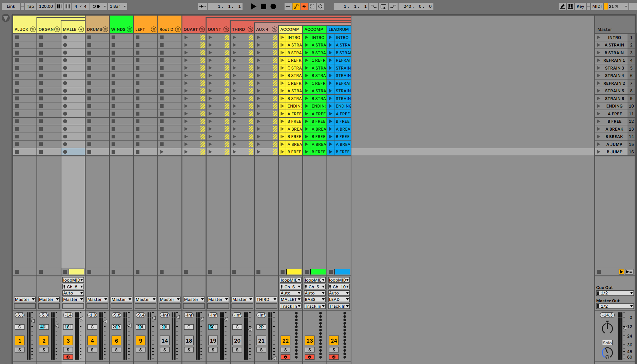Viewport: 637px width, 364px height.
Task: Toggle the Computer MIDI Keyboard button
Action: [571, 6]
